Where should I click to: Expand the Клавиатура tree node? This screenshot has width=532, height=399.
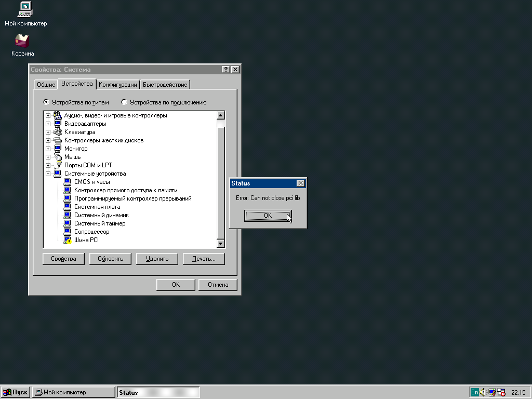(48, 132)
